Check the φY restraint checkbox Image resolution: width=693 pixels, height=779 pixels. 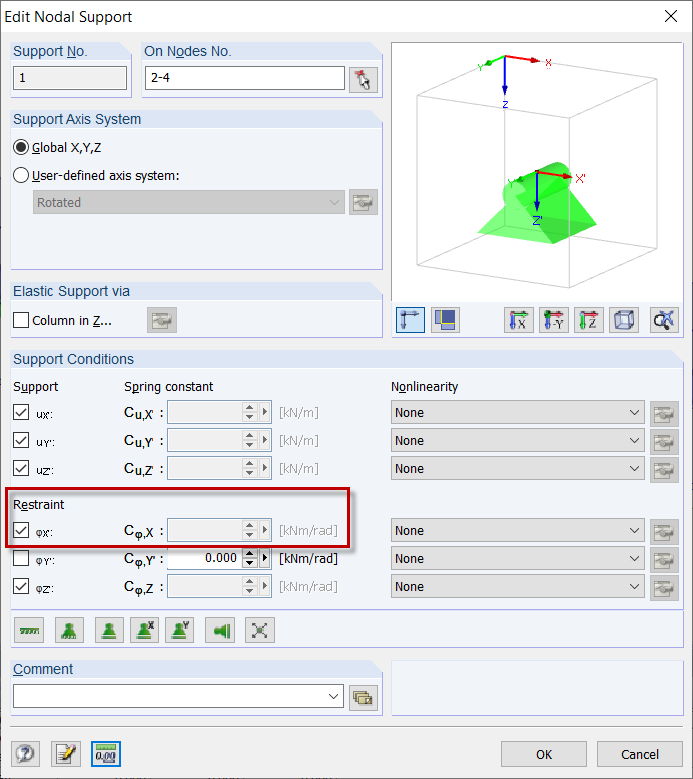21,558
